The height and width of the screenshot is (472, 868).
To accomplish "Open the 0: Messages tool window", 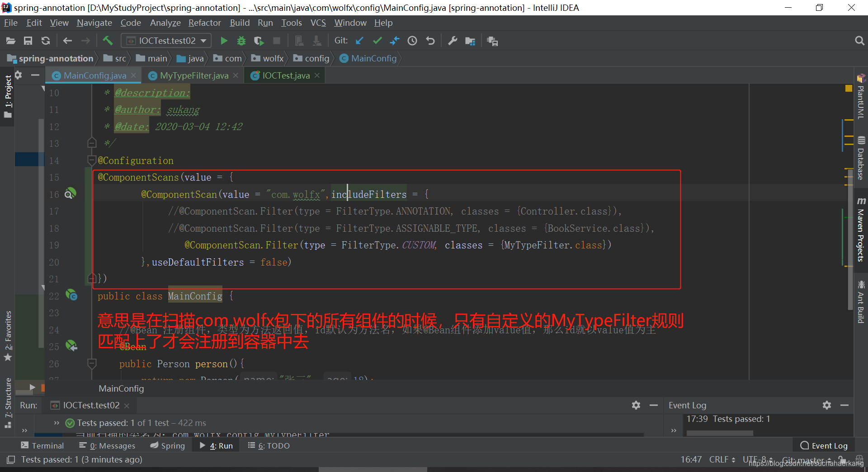I will 107,445.
